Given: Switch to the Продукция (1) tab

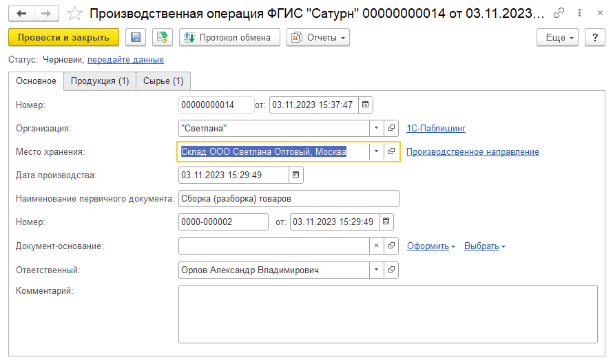Looking at the screenshot, I should point(100,81).
